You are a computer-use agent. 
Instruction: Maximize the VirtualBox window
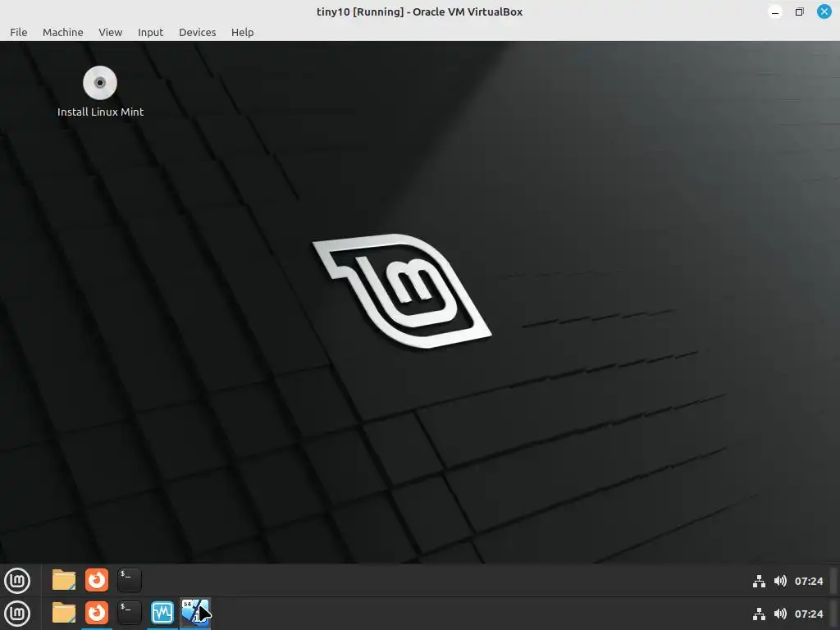pos(799,11)
